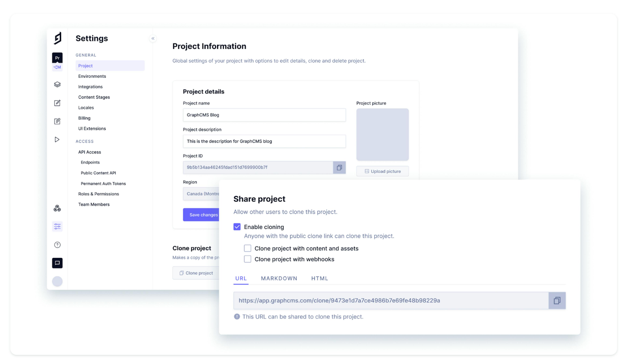Open the Schema layers icon in sidebar

tap(57, 85)
